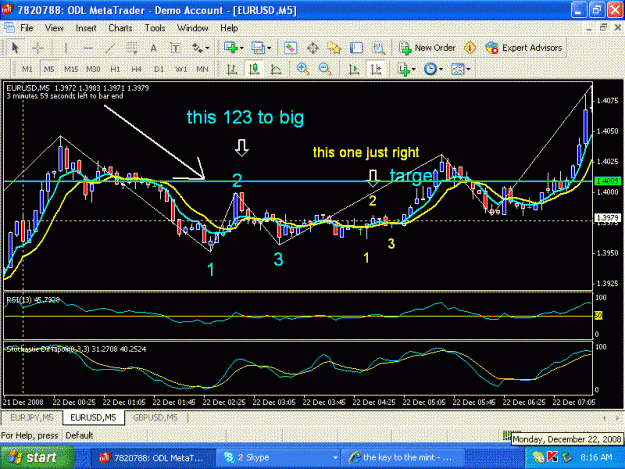Image resolution: width=625 pixels, height=469 pixels.
Task: Open 'the key to the mint' taskbar window
Action: click(404, 457)
